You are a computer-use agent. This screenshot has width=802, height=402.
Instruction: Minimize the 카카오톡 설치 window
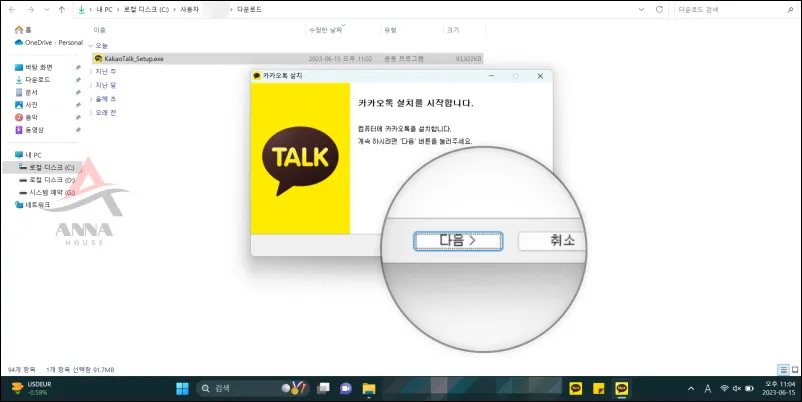pos(491,76)
